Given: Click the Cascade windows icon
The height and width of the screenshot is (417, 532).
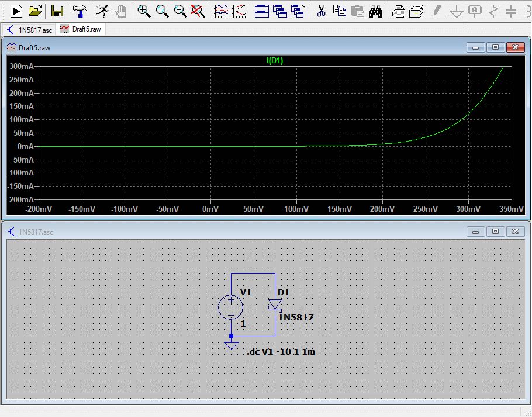Looking at the screenshot, I should coord(280,11).
